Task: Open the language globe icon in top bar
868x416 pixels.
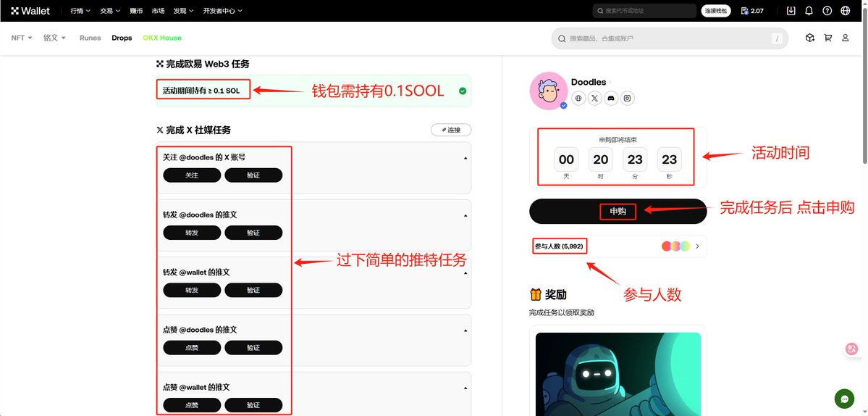Action: click(846, 11)
